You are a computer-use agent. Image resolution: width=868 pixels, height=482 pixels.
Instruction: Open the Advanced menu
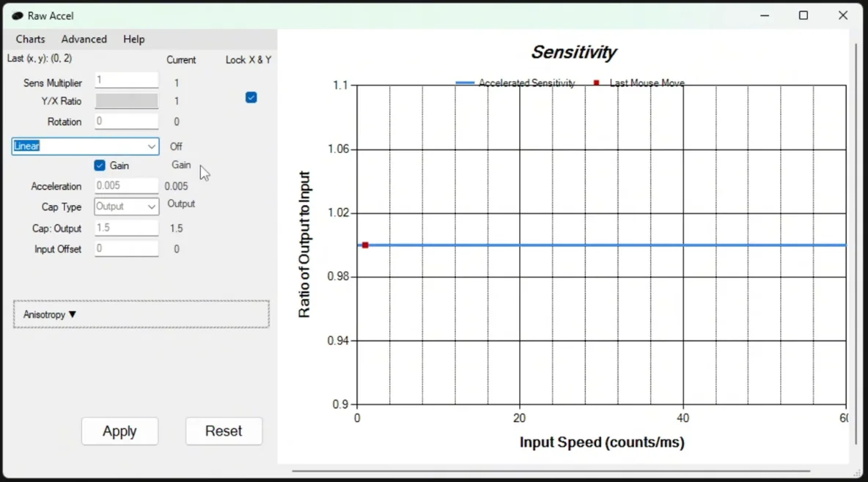(x=84, y=39)
